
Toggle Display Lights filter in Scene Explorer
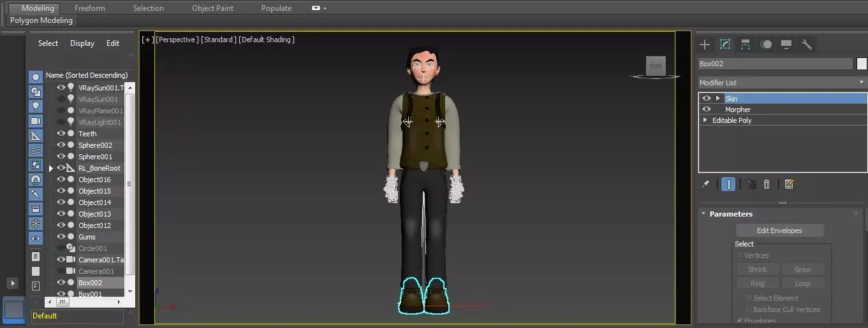(x=36, y=106)
